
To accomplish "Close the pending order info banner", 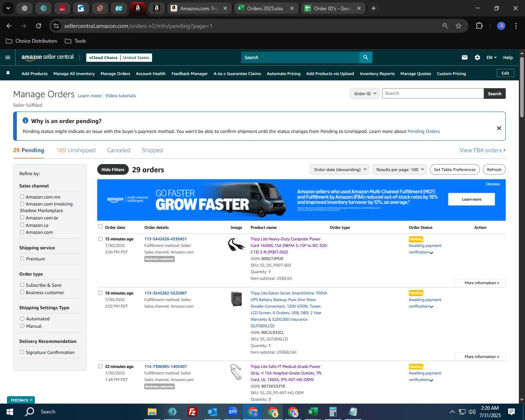I will coord(499,128).
